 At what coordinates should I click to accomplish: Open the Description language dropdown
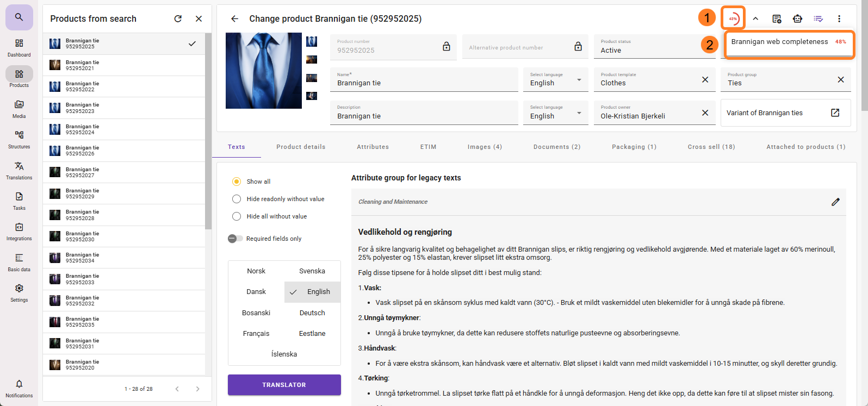pos(555,113)
